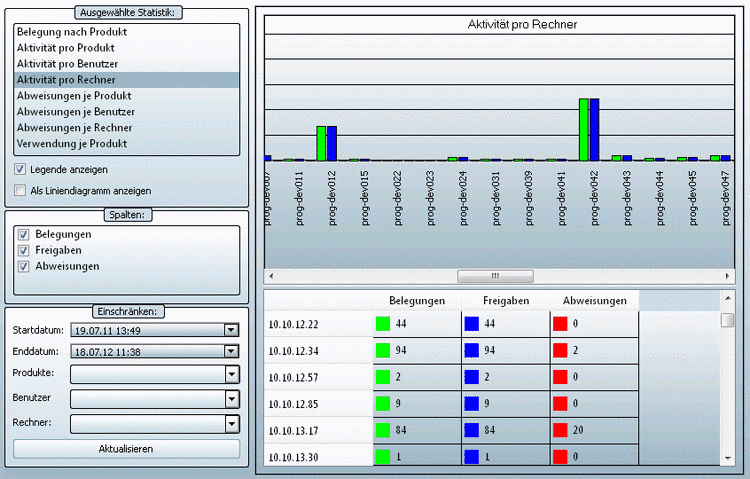Viewport: 750px width, 479px height.
Task: Select 'Verwendung je Produkt' statistic
Action: pos(126,144)
